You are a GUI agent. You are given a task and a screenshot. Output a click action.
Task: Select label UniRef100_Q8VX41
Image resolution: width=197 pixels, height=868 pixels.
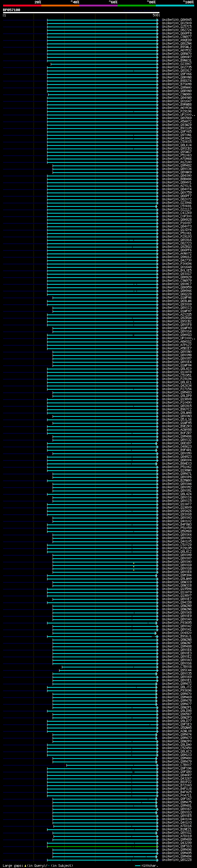[x=177, y=630]
